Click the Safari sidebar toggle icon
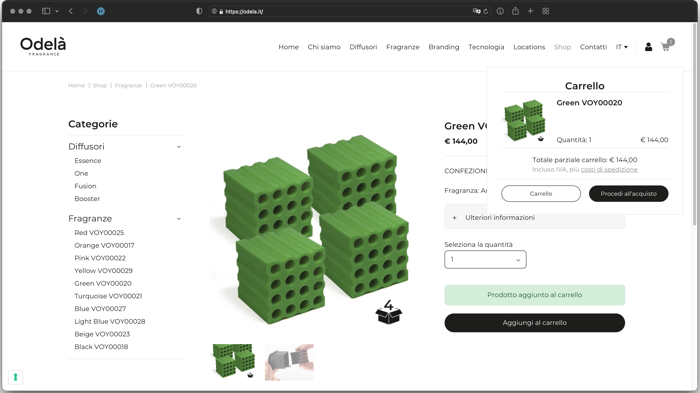This screenshot has height=393, width=700. coord(46,11)
